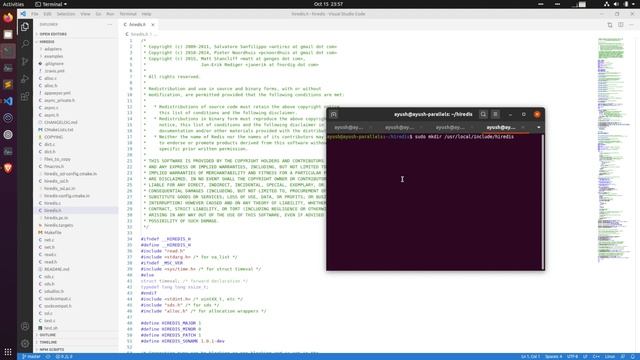Open the terminal tabs dropdown arrow

pos(538,127)
